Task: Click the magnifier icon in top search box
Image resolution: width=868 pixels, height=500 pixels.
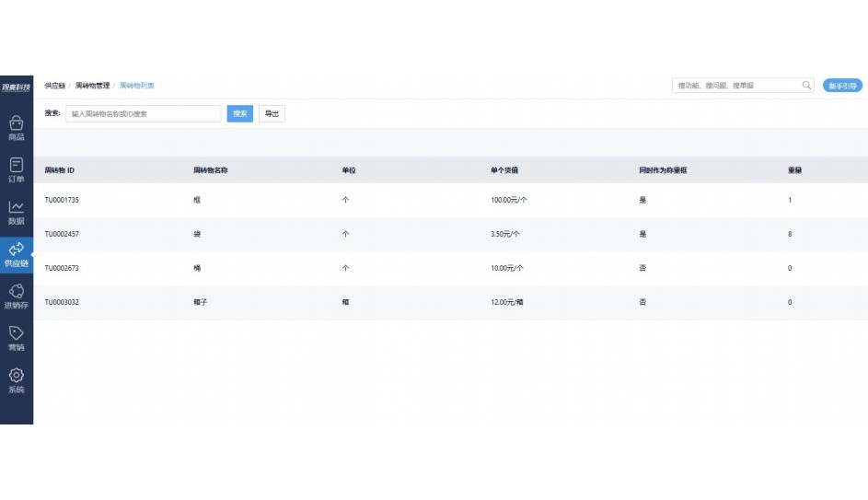Action: 806,86
